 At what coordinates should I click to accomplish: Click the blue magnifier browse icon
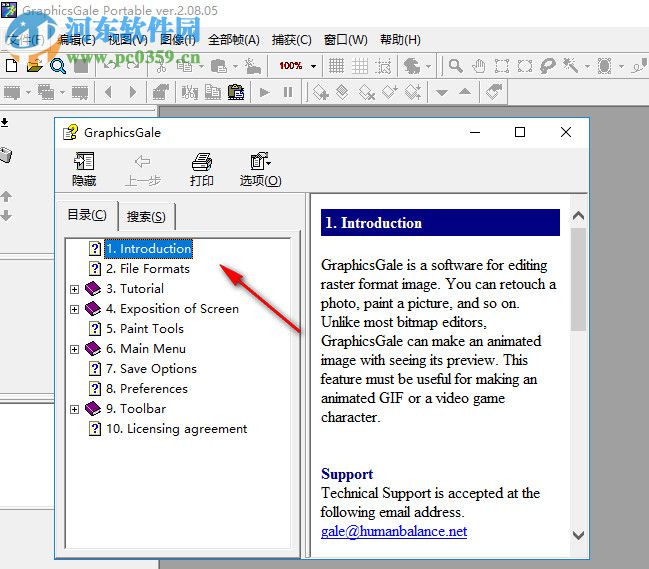tap(58, 65)
